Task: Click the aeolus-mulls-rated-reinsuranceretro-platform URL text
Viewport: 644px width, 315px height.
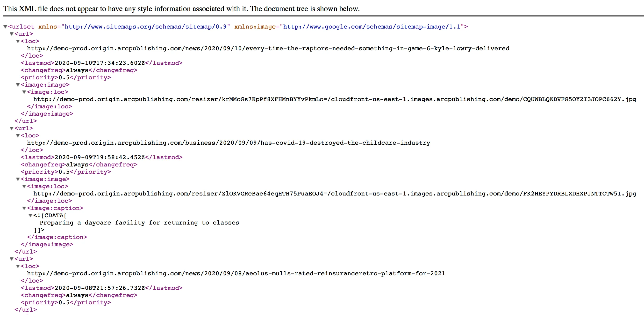Action: tap(236, 273)
